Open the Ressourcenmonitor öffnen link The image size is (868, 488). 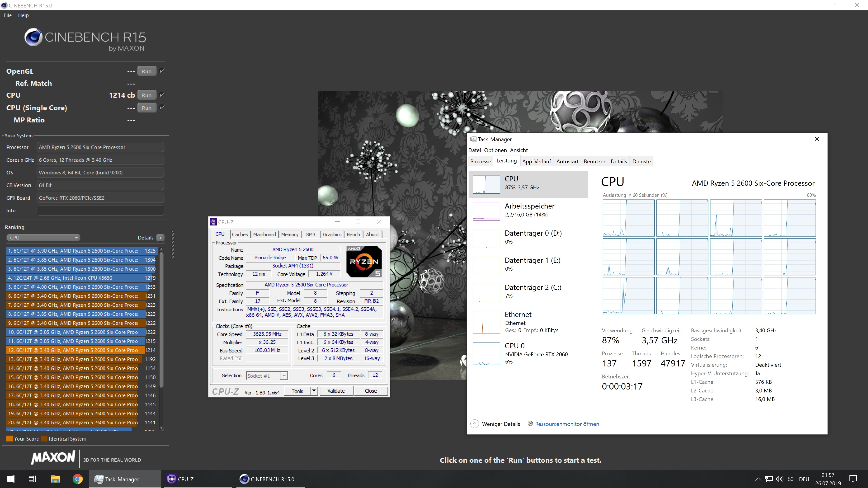point(567,424)
